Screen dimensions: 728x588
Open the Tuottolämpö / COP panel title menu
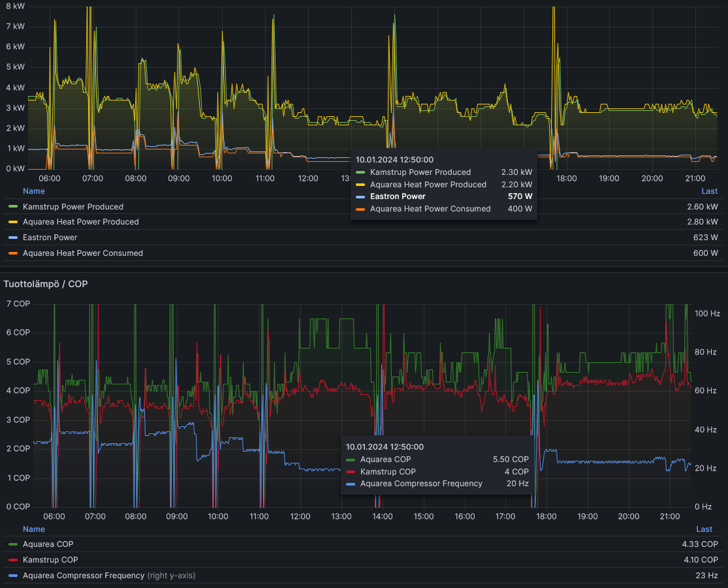point(46,284)
